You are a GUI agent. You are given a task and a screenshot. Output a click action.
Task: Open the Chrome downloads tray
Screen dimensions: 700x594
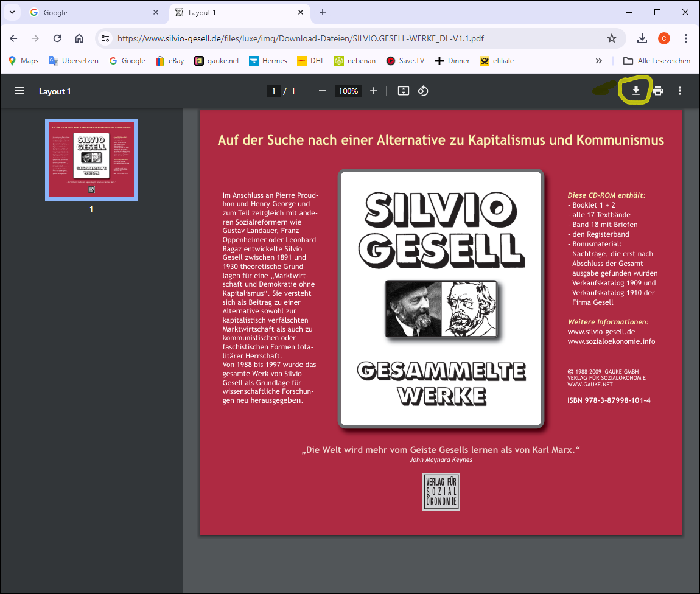point(642,38)
